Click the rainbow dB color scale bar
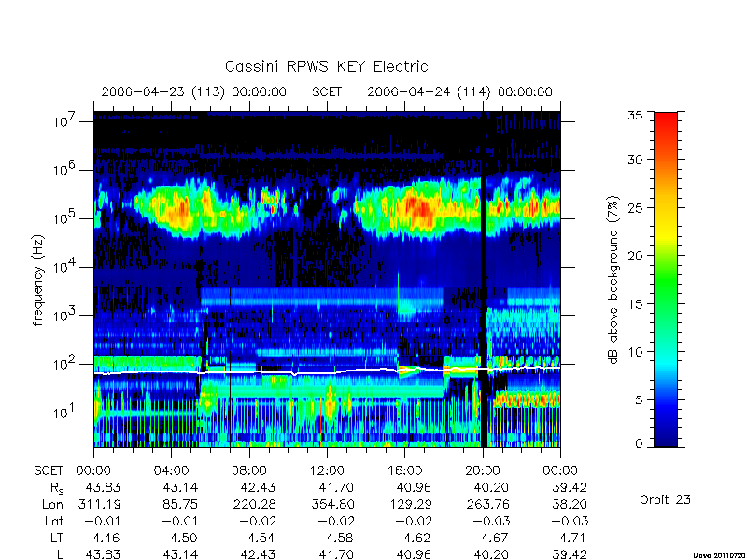The width and height of the screenshot is (747, 560). pyautogui.click(x=666, y=280)
